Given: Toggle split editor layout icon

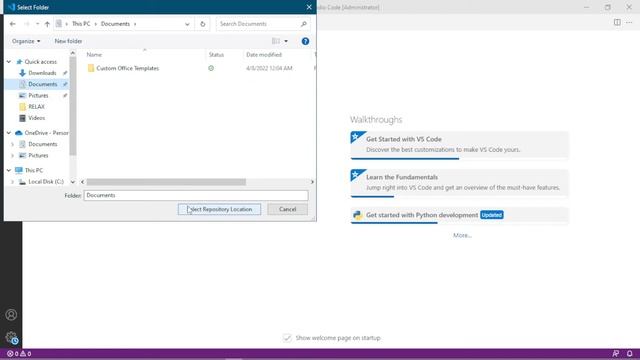Looking at the screenshot, I should point(617,22).
